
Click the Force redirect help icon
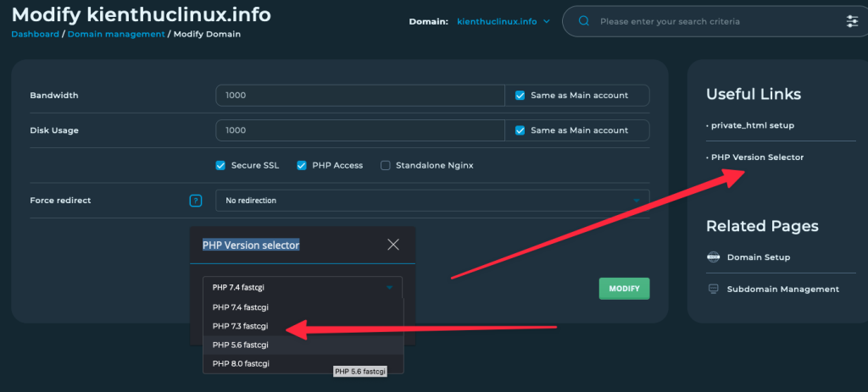coord(196,201)
